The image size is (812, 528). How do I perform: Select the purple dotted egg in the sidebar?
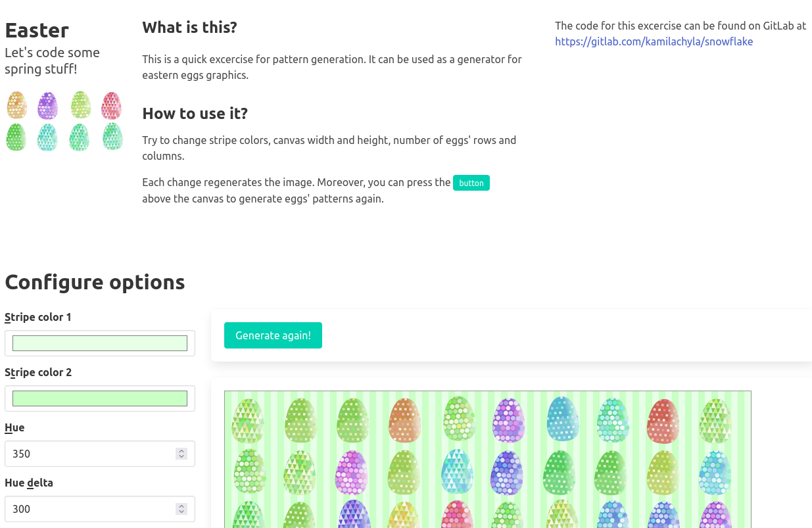click(47, 106)
